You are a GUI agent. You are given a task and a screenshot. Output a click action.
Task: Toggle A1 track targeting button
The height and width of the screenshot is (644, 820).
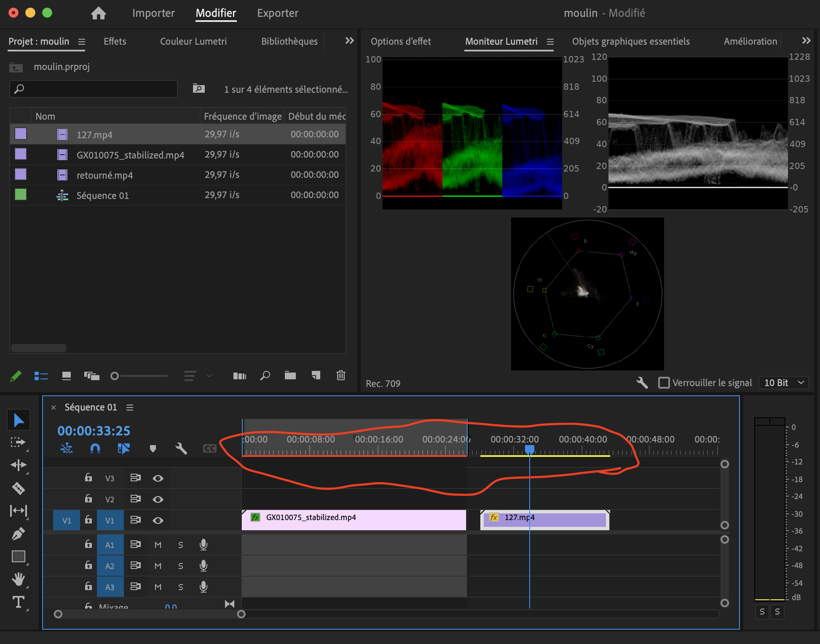pyautogui.click(x=110, y=545)
